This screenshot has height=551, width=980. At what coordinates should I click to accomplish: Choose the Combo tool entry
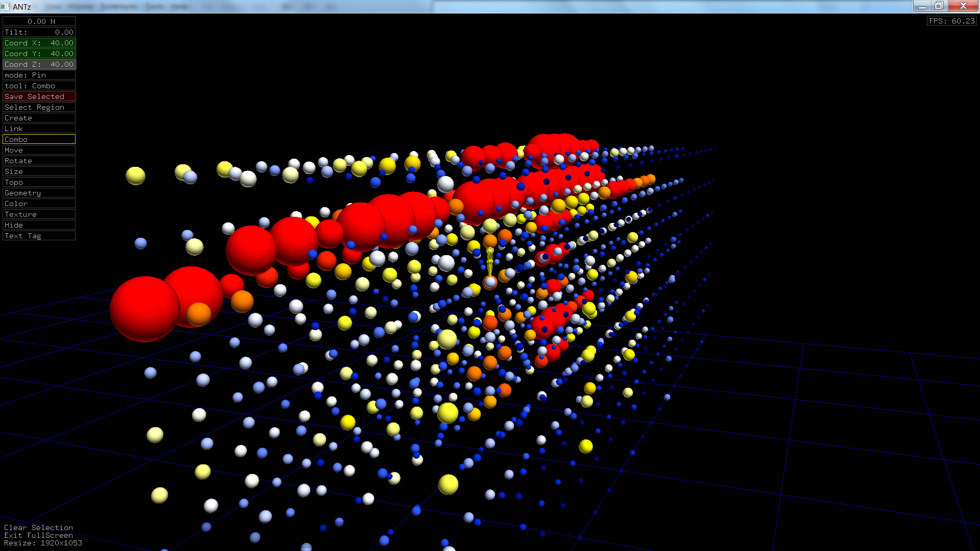[x=39, y=139]
